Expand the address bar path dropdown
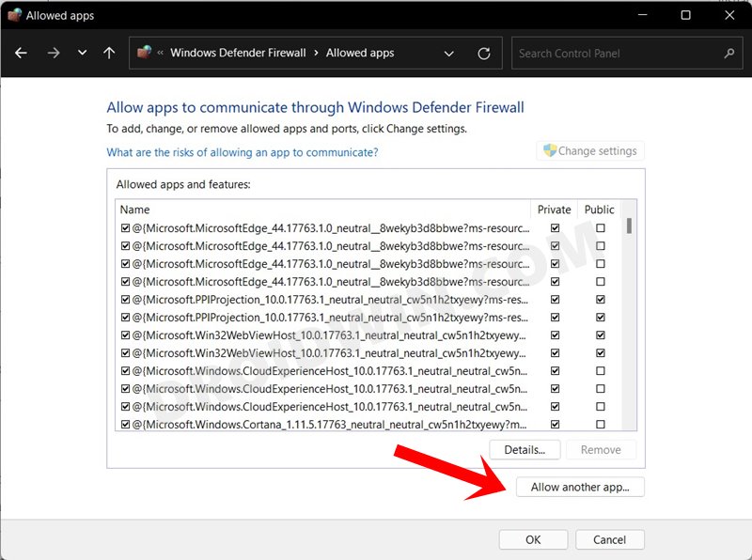 coord(448,53)
